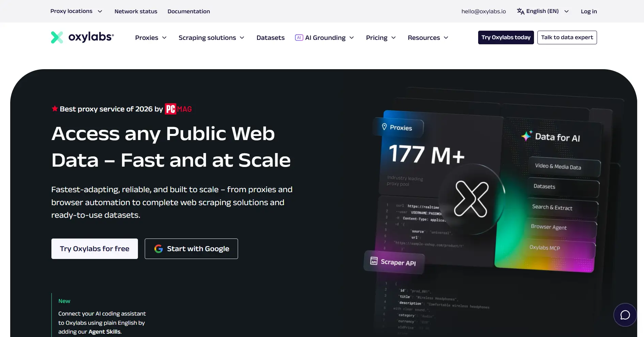
Task: Open the Network status link
Action: point(136,11)
